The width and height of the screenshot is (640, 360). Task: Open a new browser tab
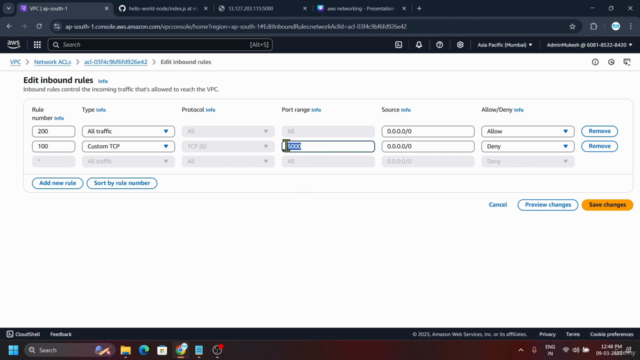[419, 8]
